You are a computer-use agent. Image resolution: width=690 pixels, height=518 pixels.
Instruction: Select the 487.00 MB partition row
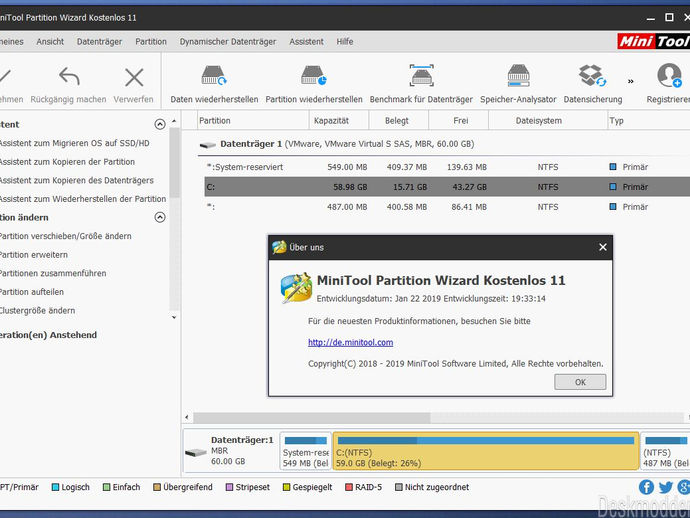click(447, 206)
